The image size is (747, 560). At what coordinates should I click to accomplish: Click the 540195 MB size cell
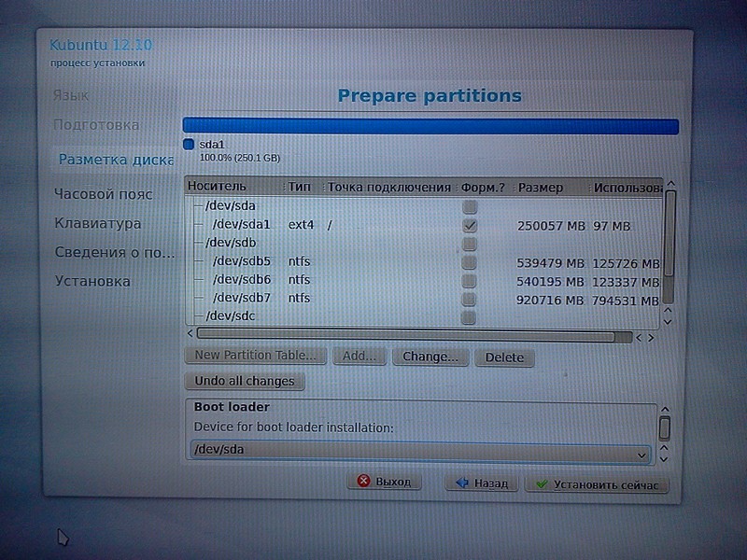[550, 282]
